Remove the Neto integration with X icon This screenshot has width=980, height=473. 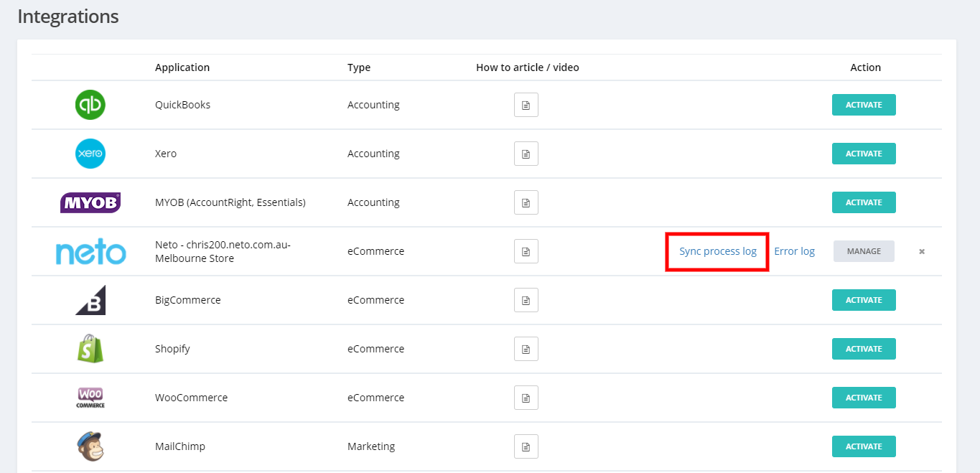point(922,252)
